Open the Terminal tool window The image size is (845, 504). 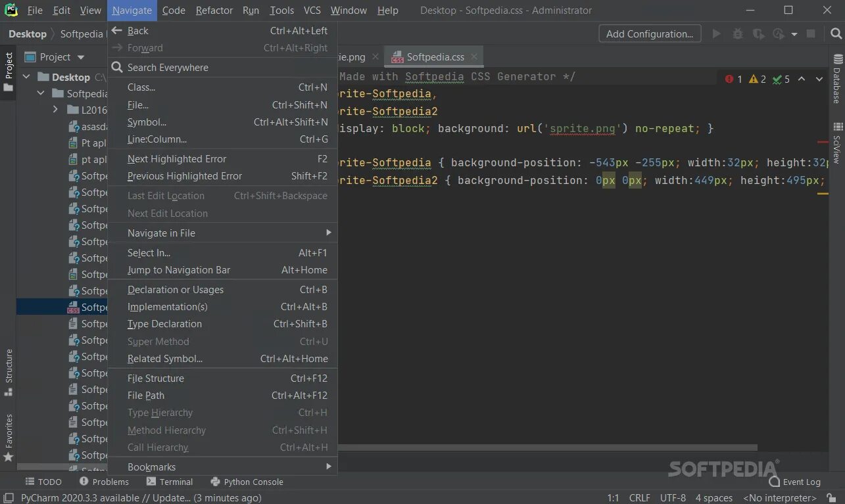coord(170,482)
